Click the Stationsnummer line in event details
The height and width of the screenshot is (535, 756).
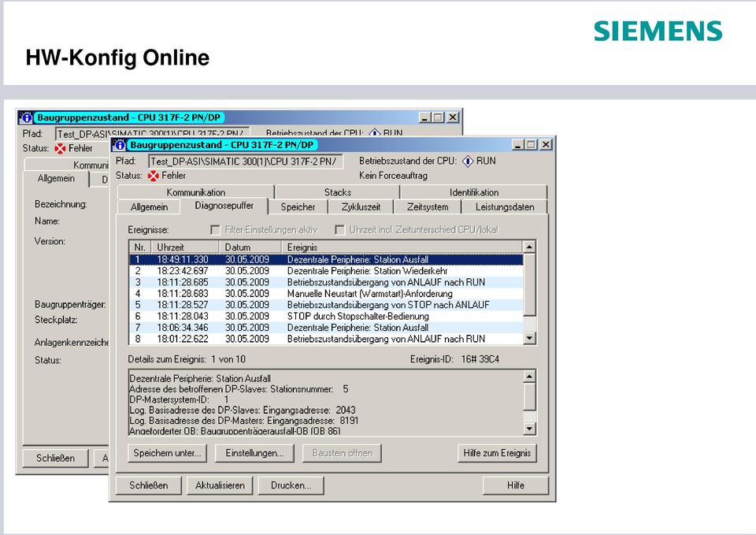click(x=239, y=389)
